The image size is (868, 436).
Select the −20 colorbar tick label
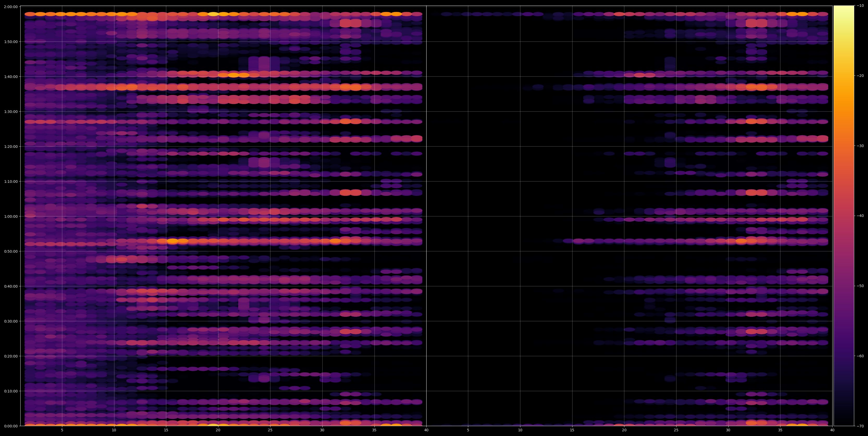pos(860,76)
